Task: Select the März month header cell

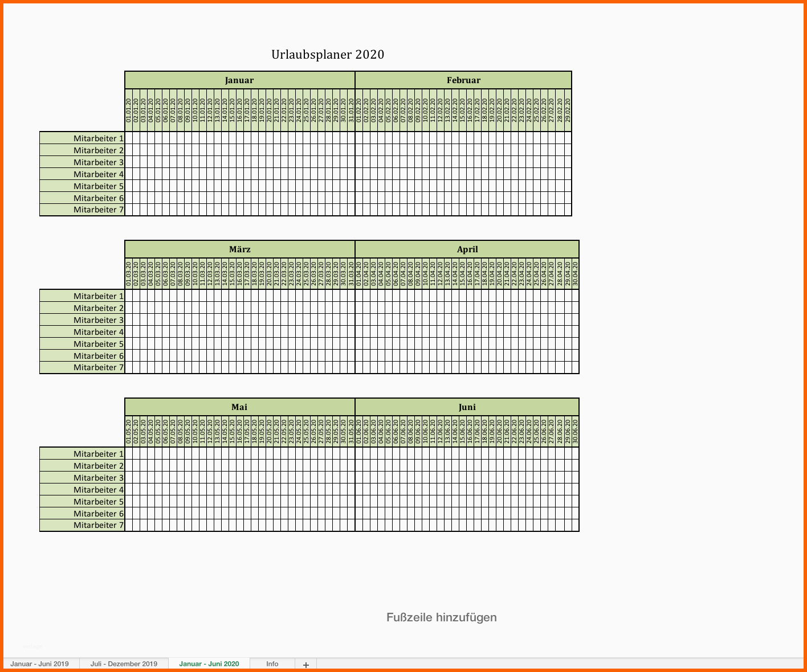Action: (x=239, y=249)
